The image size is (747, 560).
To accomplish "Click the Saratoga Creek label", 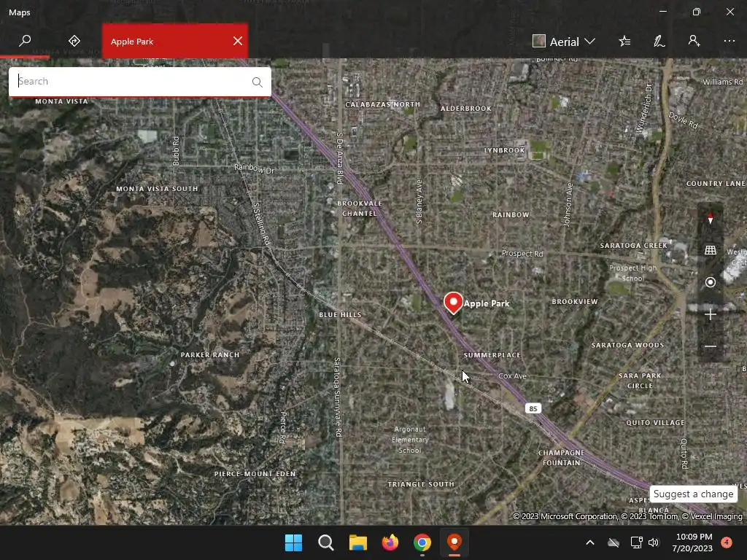I will pos(634,245).
